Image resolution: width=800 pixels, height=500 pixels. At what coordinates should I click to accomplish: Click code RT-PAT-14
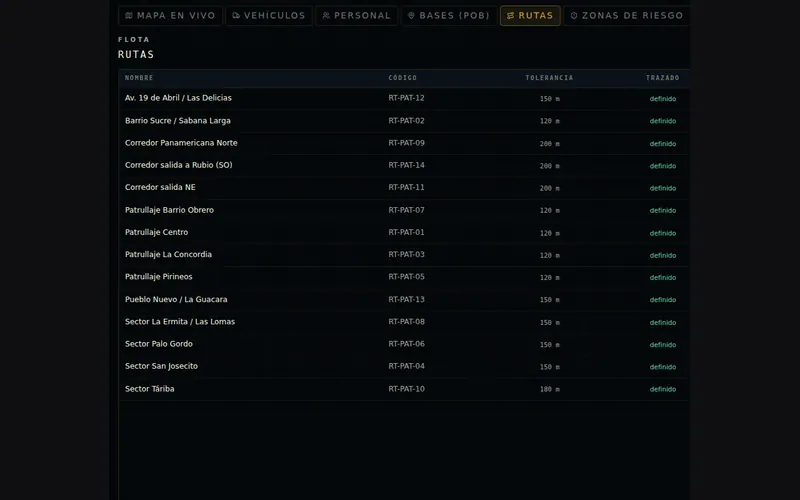tap(406, 165)
